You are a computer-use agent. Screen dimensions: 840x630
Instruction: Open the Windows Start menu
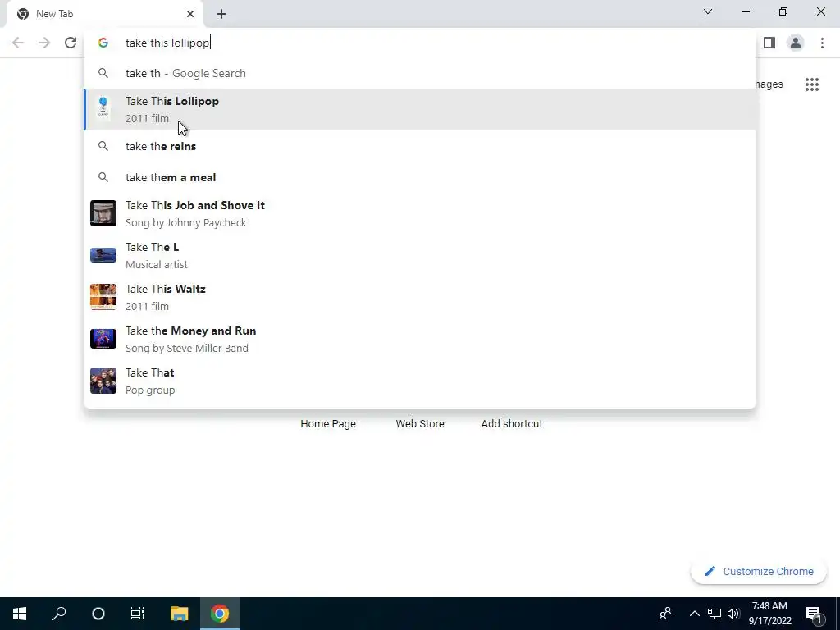[x=20, y=614]
